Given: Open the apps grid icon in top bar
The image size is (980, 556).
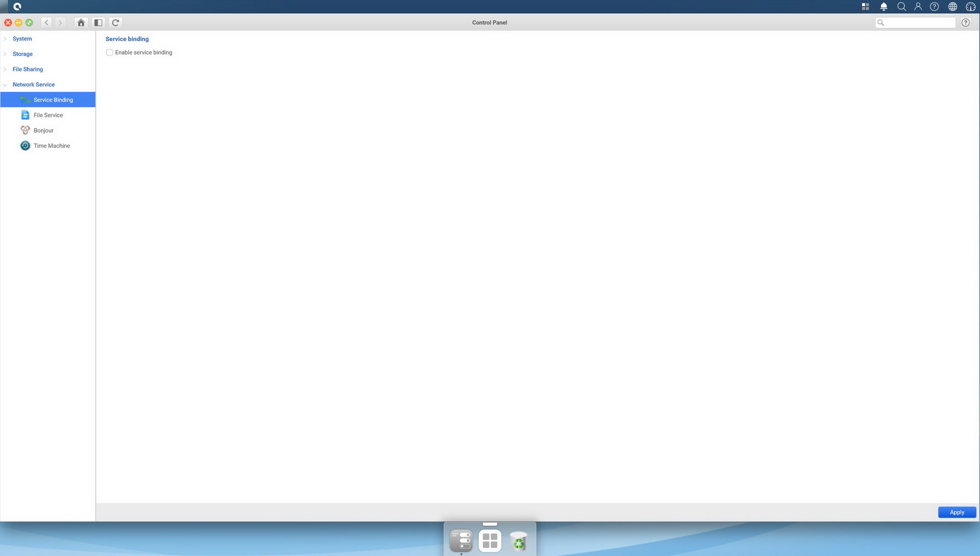Looking at the screenshot, I should pos(865,7).
